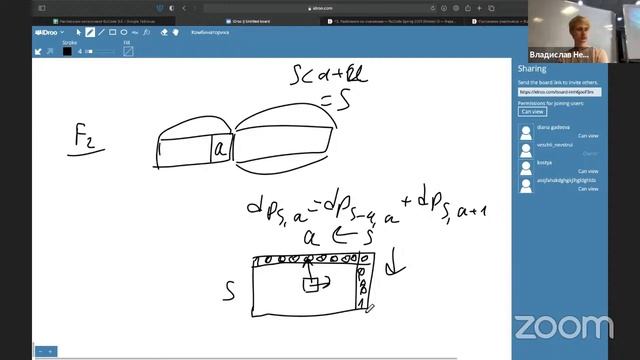This screenshot has width=640, height=360.
Task: Go back with Safari's back arrow
Action: [184, 8]
